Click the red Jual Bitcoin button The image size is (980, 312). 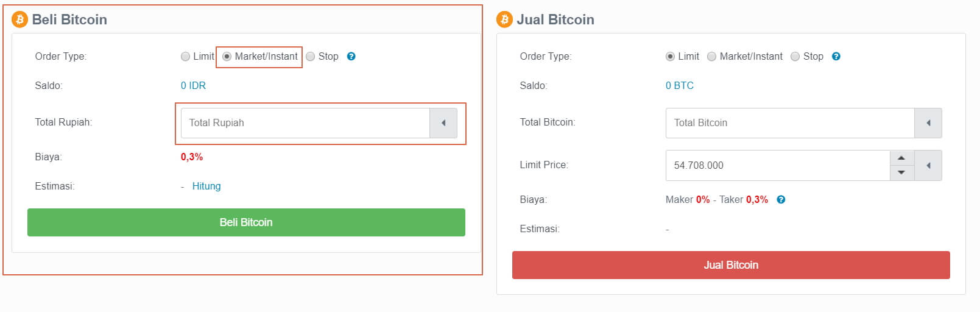coord(731,265)
